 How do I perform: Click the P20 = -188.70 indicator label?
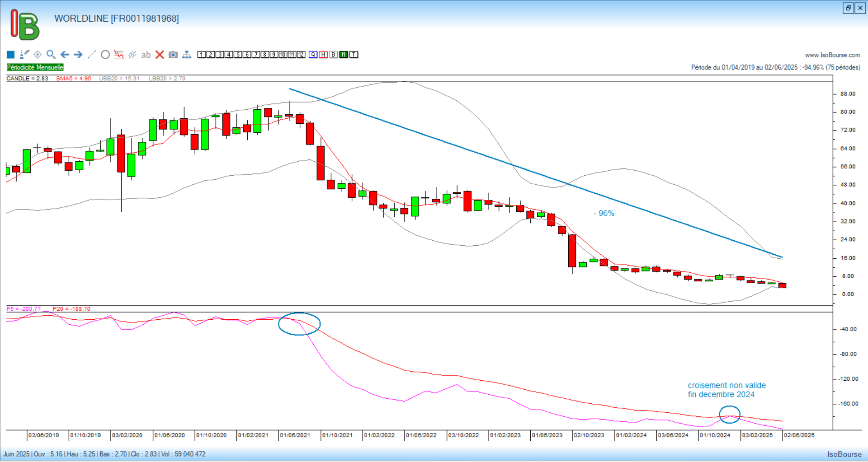point(71,309)
